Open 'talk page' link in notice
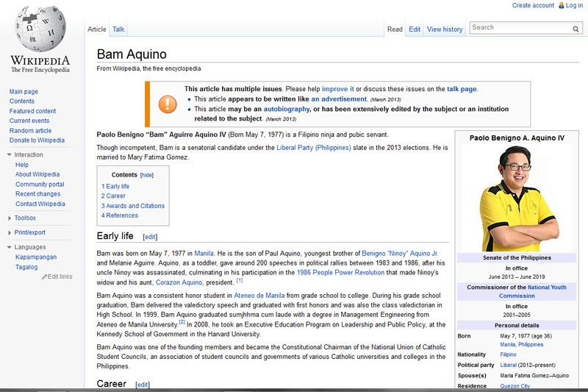The width and height of the screenshot is (588, 392). coord(462,89)
